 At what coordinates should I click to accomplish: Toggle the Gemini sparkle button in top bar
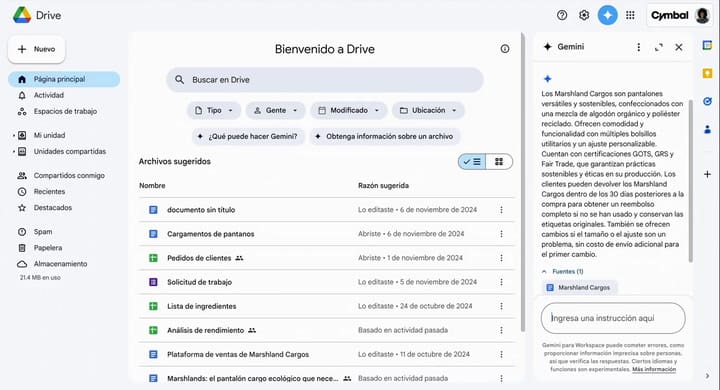(x=607, y=15)
